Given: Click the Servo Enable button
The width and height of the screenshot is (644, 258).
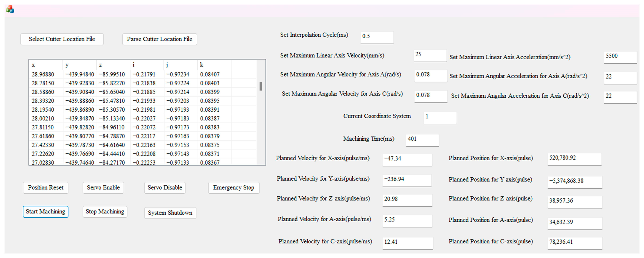Looking at the screenshot, I should [103, 188].
